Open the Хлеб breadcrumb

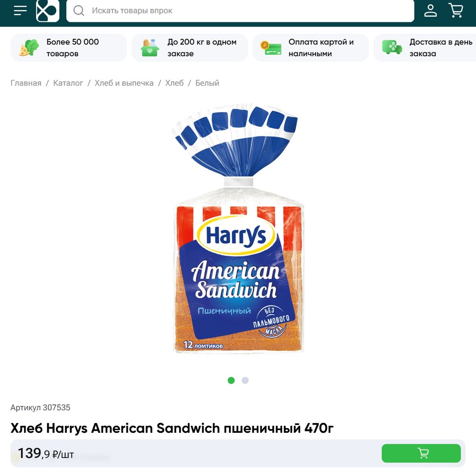pos(174,83)
